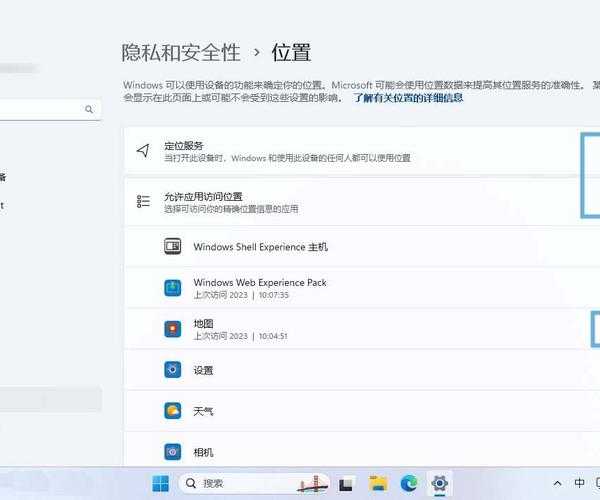Click the Windows Web Experience Pack icon
Viewport: 600px width, 500px height.
point(172,288)
